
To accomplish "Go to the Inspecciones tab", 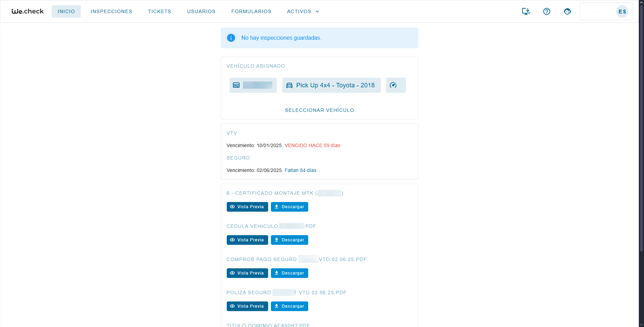I will (111, 11).
